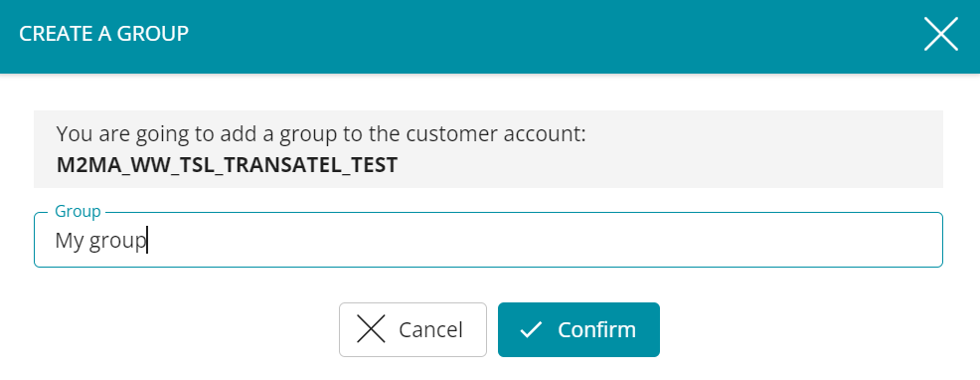Click the checkmark icon on Confirm button
980x380 pixels.
pyautogui.click(x=531, y=330)
